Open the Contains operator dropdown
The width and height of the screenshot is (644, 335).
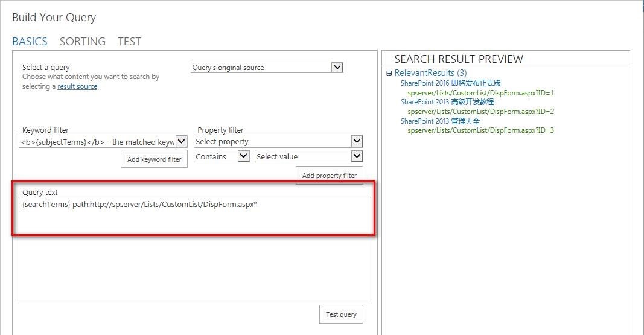click(222, 156)
